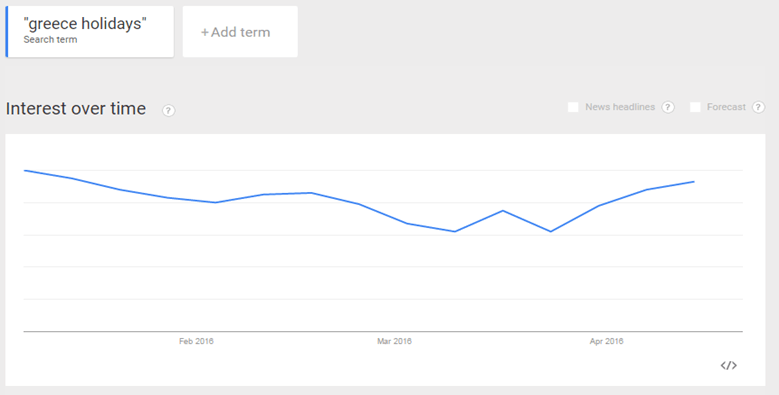Click the News headlines label text
This screenshot has height=395, width=779.
coord(620,107)
